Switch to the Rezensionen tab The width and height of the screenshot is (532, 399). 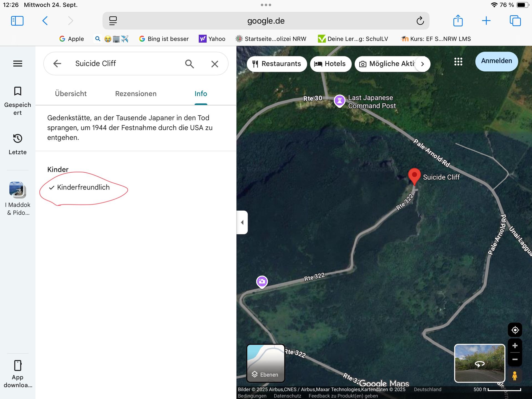tap(136, 94)
